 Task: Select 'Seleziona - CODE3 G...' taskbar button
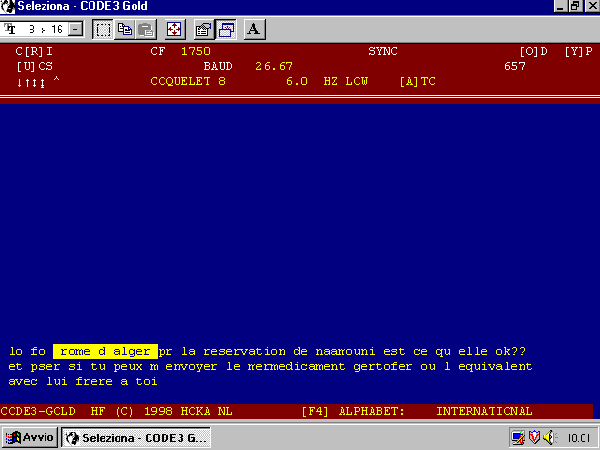[x=136, y=437]
